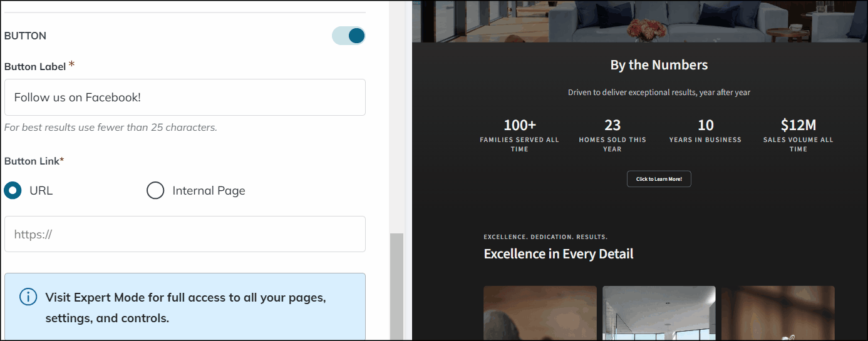Select the Internal Page radio option
The width and height of the screenshot is (868, 341).
click(x=155, y=190)
